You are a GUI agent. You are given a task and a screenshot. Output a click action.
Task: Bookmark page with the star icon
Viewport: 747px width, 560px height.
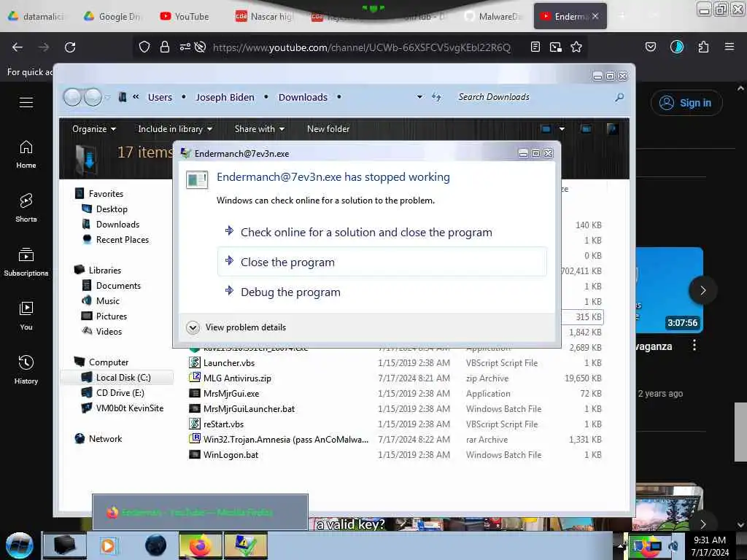pyautogui.click(x=576, y=47)
